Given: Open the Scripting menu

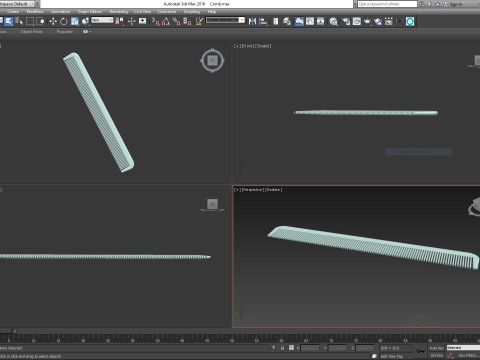Looking at the screenshot, I should tap(192, 12).
